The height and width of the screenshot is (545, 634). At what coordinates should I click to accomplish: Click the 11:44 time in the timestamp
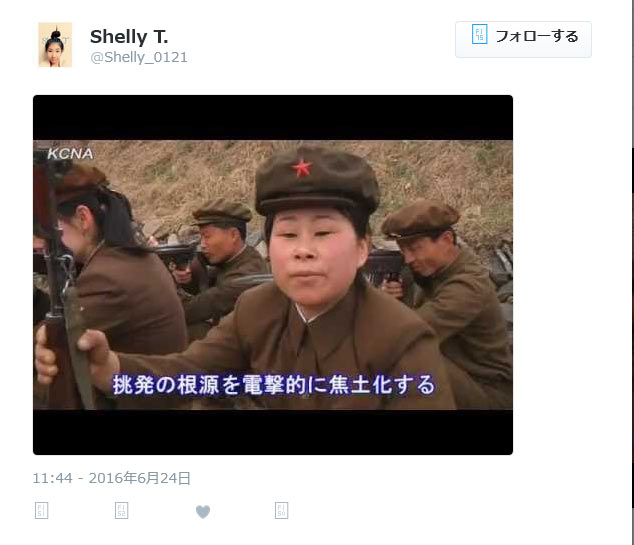pos(52,479)
